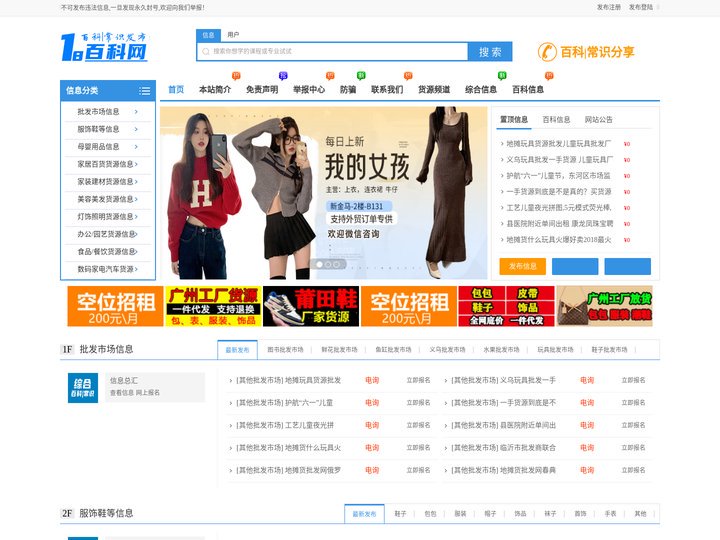Select the 手表 tab under 服饰鞋等信息
Image resolution: width=720 pixels, height=540 pixels.
[610, 514]
